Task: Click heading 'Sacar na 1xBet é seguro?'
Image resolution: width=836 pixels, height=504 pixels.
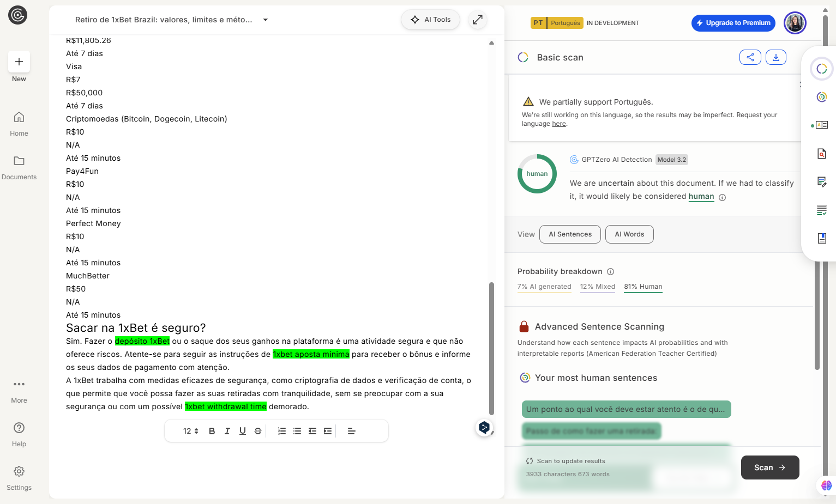Action: (x=136, y=328)
